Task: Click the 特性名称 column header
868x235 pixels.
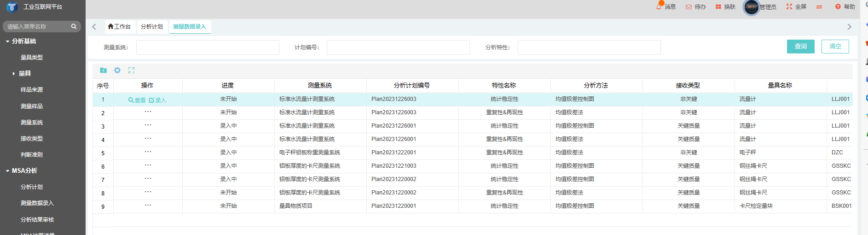Action: pos(504,85)
